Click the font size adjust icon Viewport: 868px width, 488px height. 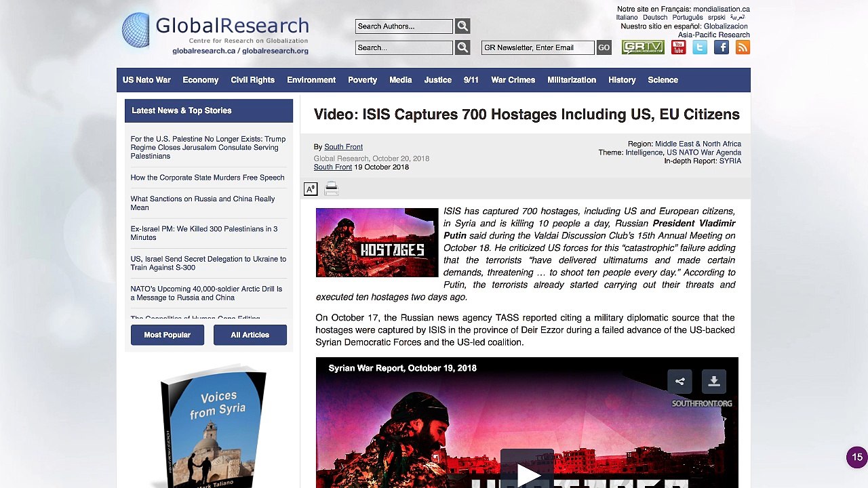pos(311,189)
